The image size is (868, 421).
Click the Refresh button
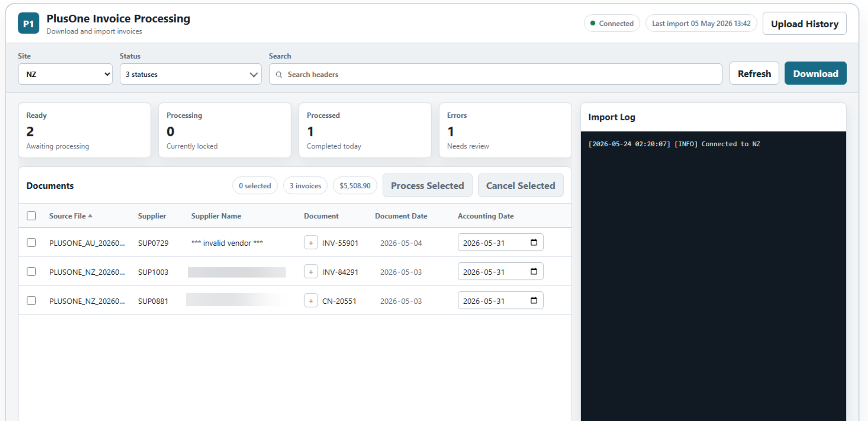pos(754,74)
